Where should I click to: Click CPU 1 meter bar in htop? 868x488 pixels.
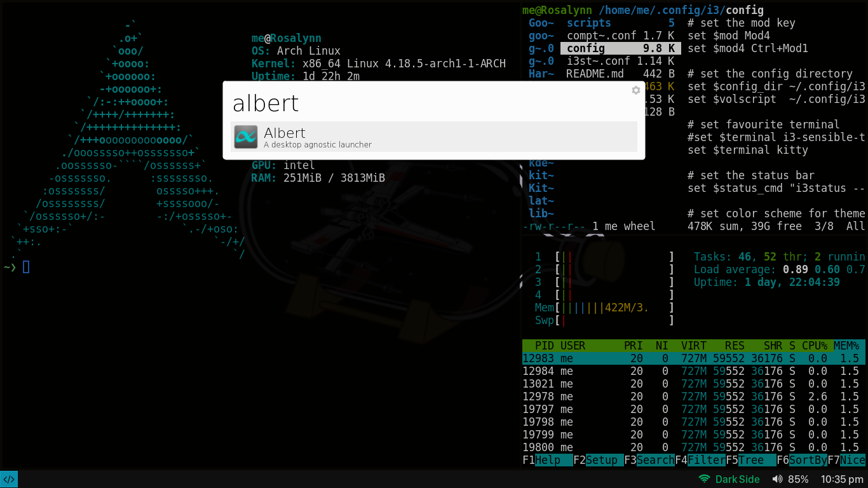coord(605,257)
